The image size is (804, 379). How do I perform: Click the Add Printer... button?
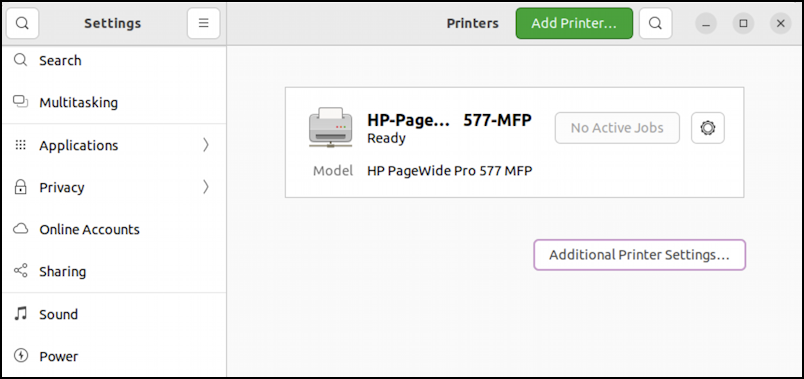point(574,23)
